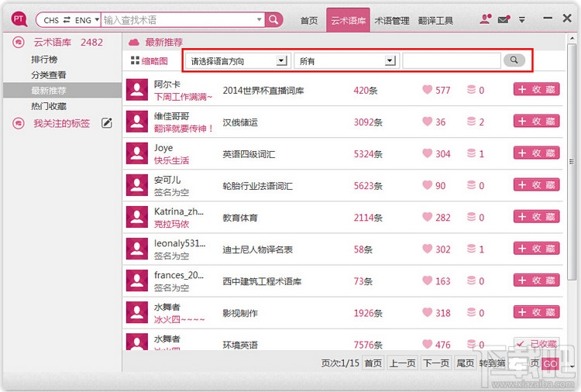
Task: Click the scrollbar up arrow
Action: pyautogui.click(x=572, y=38)
